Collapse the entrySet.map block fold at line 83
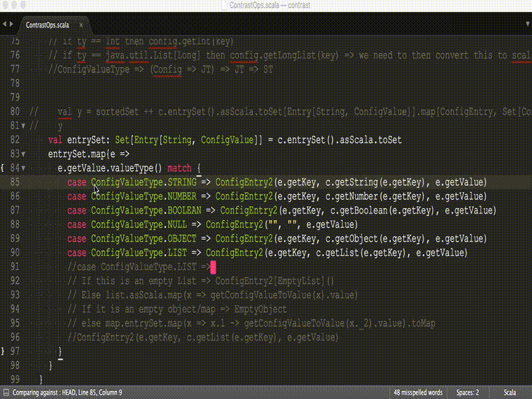 point(23,154)
